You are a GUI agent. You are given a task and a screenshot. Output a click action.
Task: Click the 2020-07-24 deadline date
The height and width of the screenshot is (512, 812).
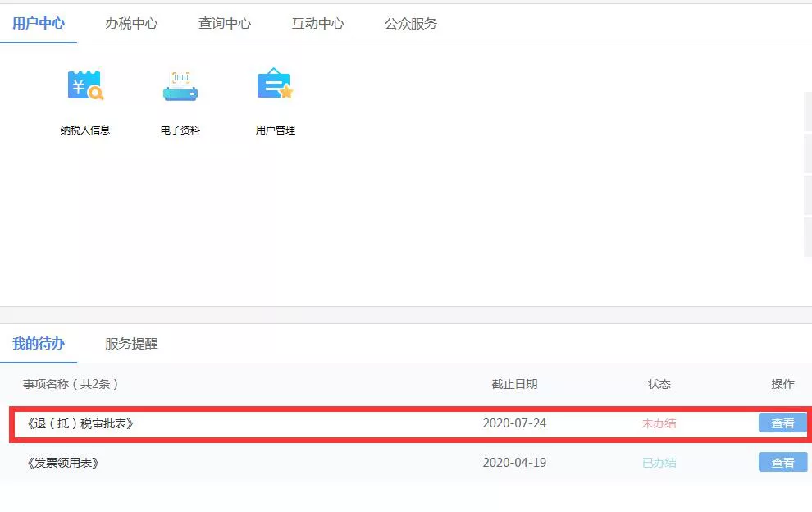514,423
